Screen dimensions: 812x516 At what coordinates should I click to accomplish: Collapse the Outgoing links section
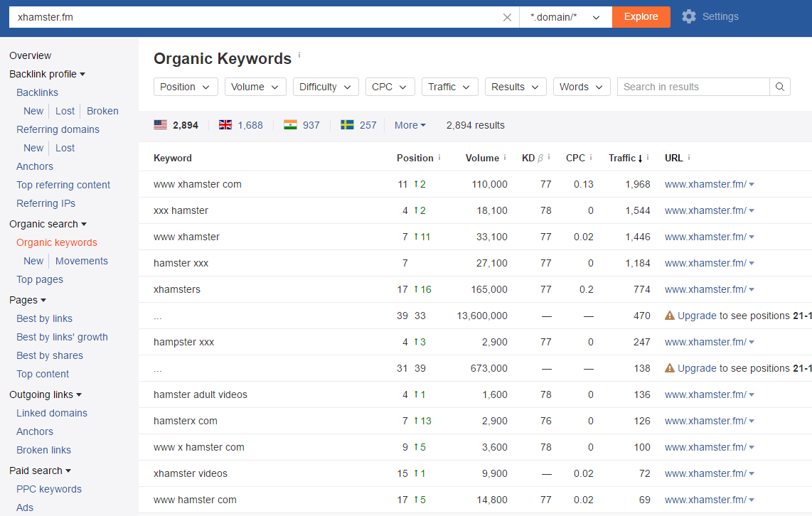[46, 394]
